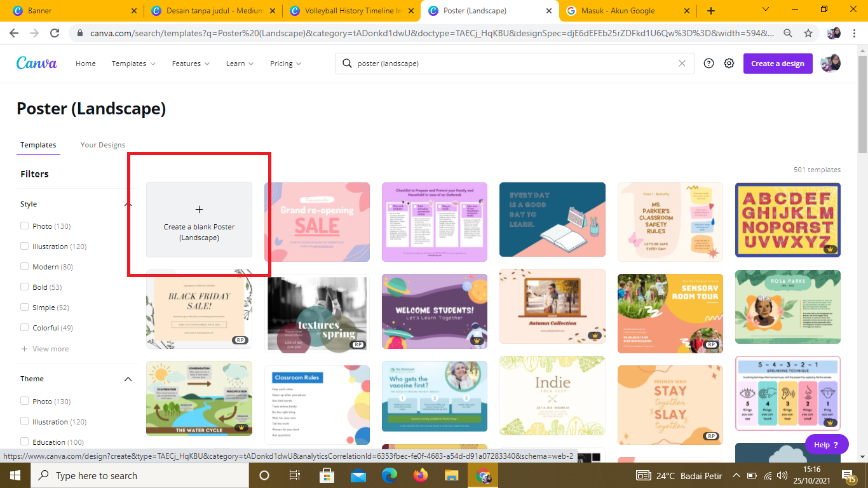This screenshot has height=488, width=868.
Task: Switch to the Your Designs tab
Action: (103, 145)
